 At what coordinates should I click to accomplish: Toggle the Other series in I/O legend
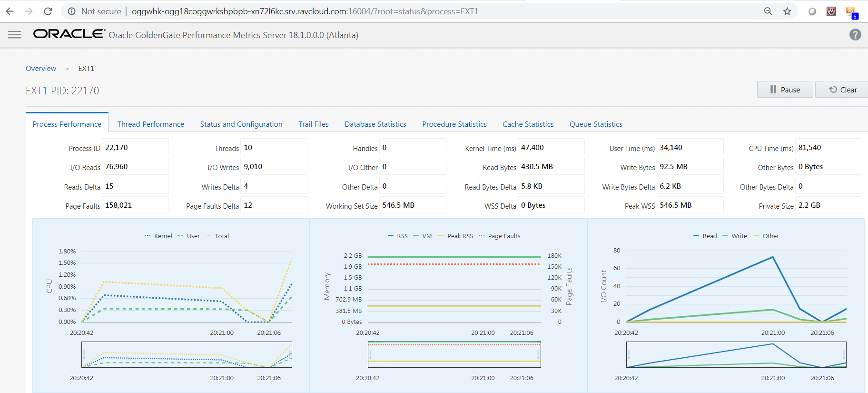(767, 236)
